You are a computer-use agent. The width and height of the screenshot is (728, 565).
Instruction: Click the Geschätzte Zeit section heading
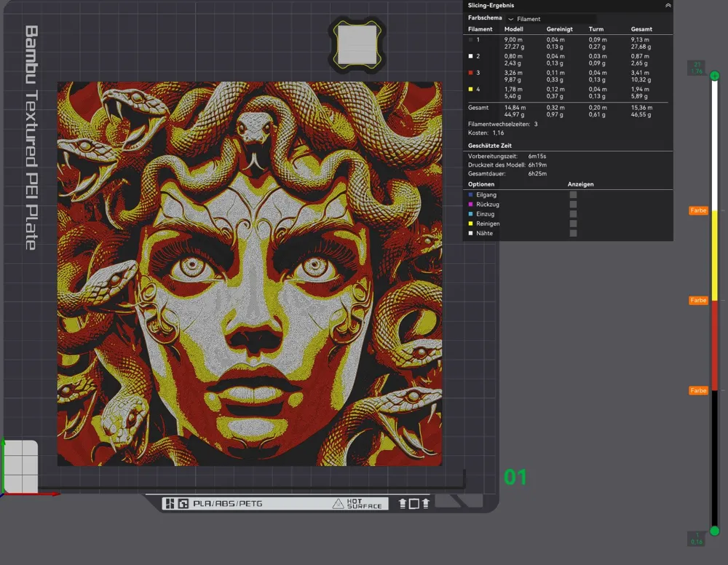tap(490, 146)
